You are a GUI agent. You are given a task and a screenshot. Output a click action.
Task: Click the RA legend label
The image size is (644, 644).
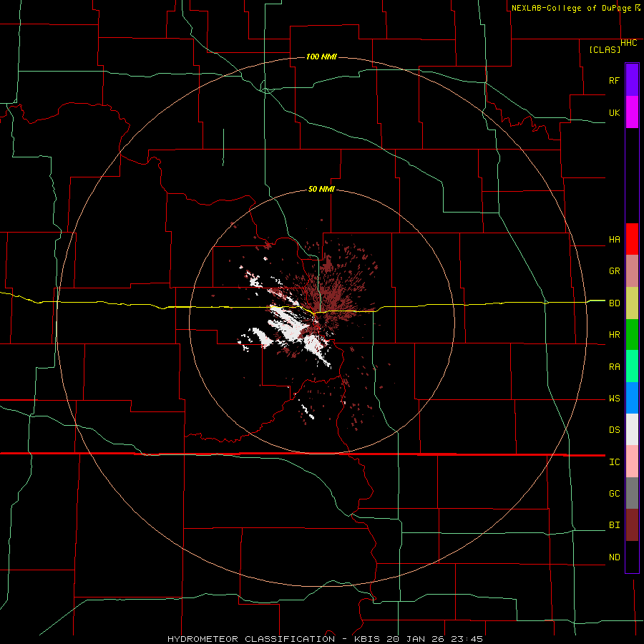(615, 367)
